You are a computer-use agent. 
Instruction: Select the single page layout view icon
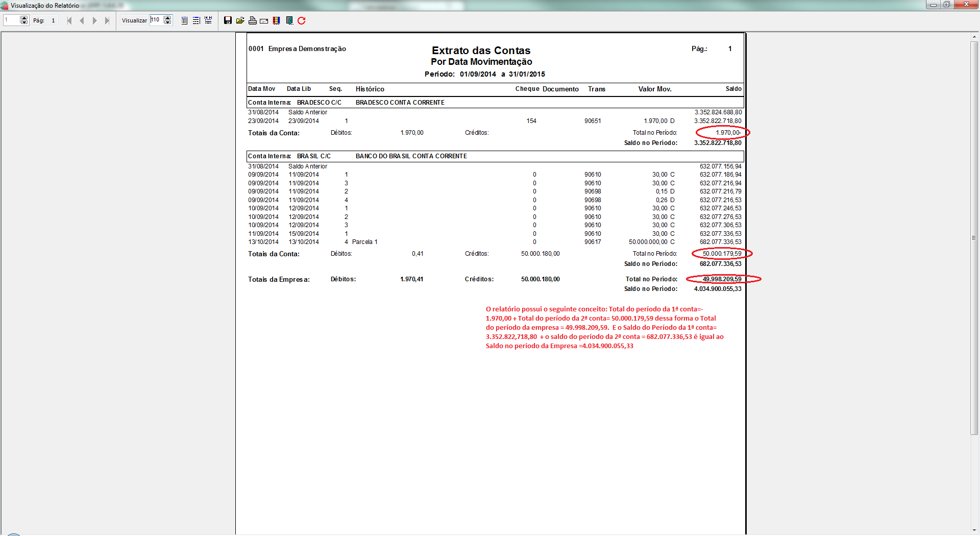click(x=184, y=20)
